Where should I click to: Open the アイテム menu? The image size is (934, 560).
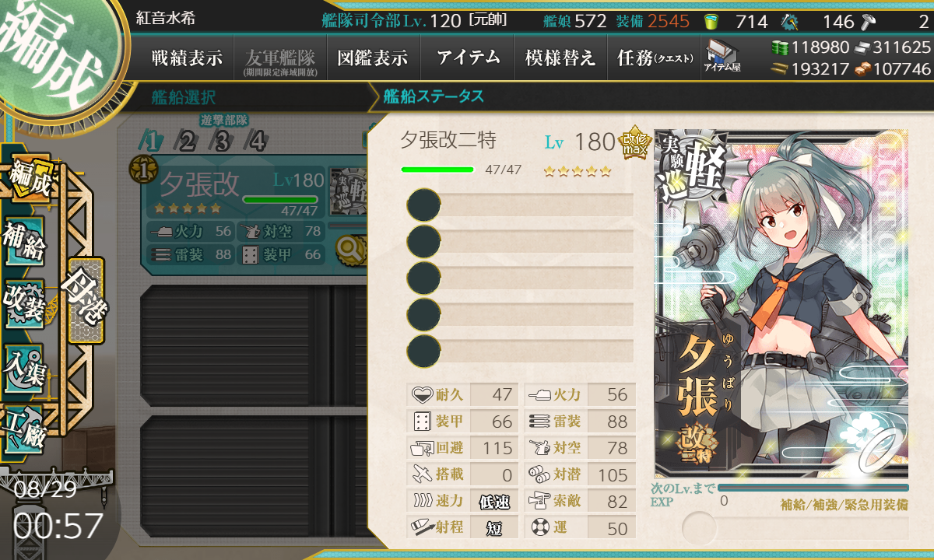(x=467, y=58)
